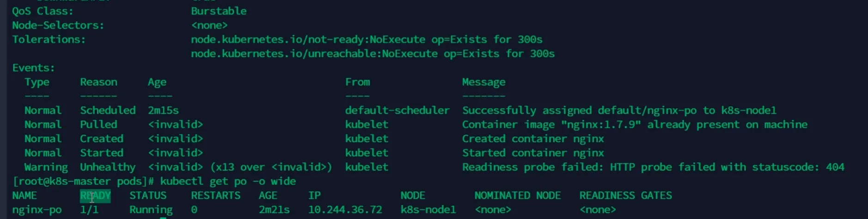This screenshot has height=219, width=868.
Task: Click the READINESS GATES column header
Action: [x=625, y=195]
